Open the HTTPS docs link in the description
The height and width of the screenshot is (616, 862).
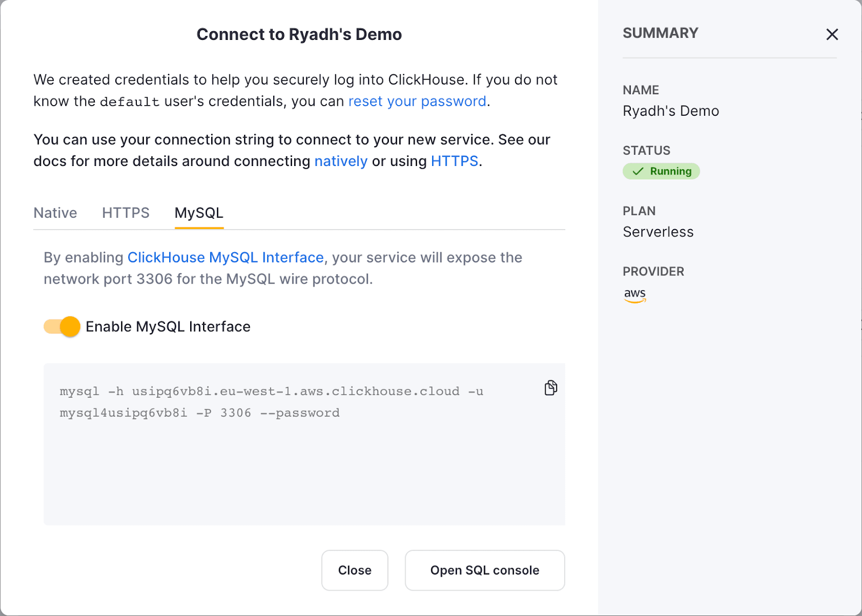[454, 161]
